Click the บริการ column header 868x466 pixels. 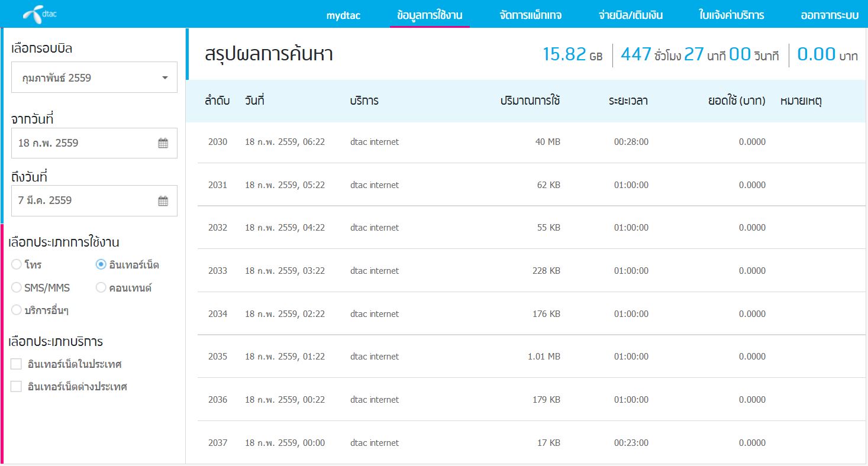click(x=364, y=101)
